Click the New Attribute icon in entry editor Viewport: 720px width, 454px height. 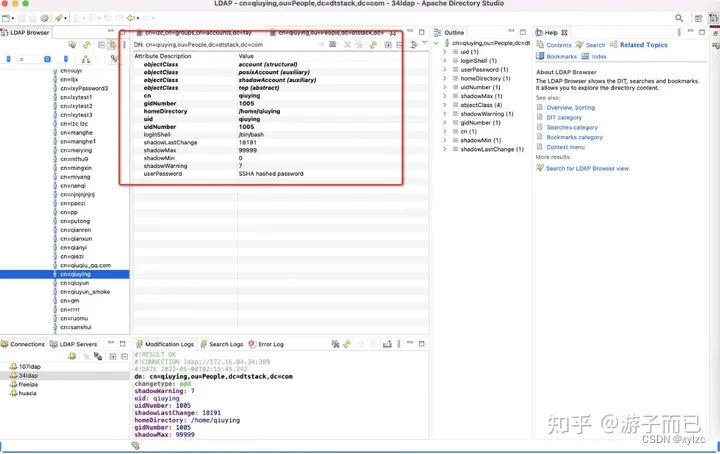[x=333, y=45]
